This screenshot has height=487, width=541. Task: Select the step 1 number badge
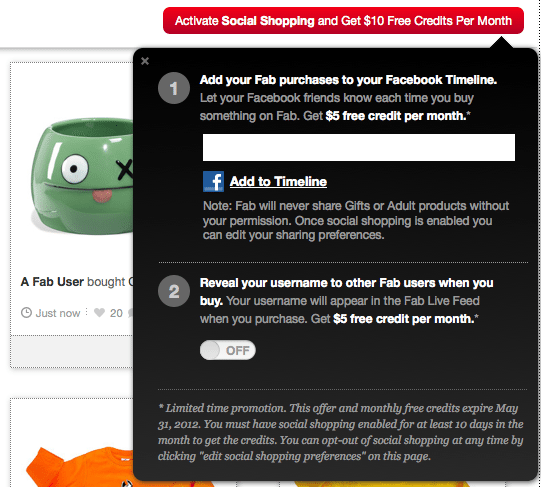174,88
